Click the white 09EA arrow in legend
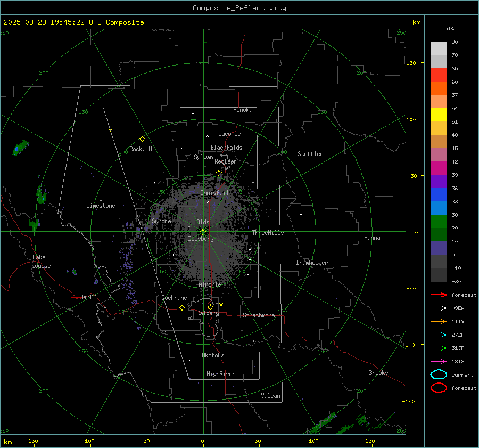The height and width of the screenshot is (448, 479). coord(439,308)
